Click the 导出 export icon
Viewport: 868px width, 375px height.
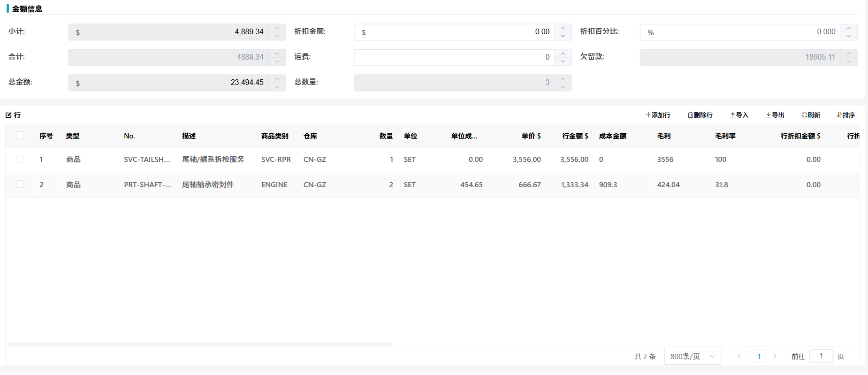coord(769,115)
